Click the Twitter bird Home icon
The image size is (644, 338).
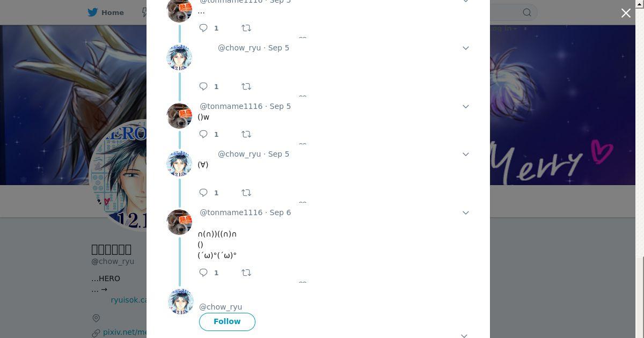pos(93,12)
